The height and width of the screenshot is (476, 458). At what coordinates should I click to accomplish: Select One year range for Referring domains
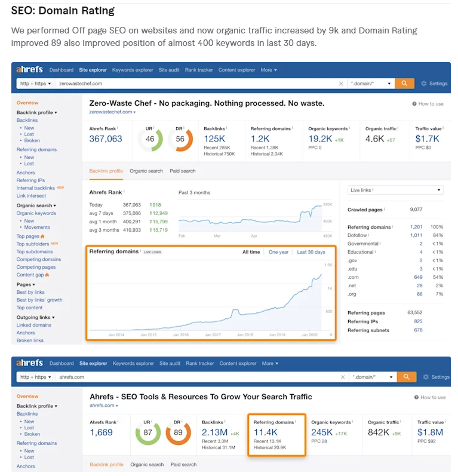pyautogui.click(x=278, y=252)
